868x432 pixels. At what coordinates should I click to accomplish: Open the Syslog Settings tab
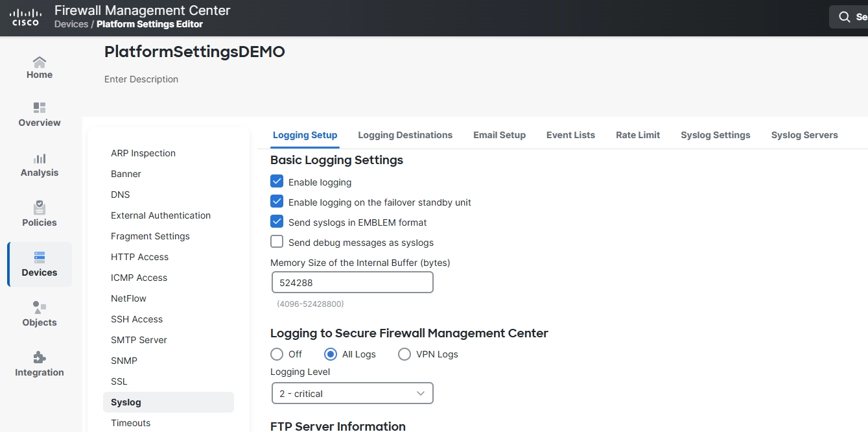pyautogui.click(x=716, y=135)
